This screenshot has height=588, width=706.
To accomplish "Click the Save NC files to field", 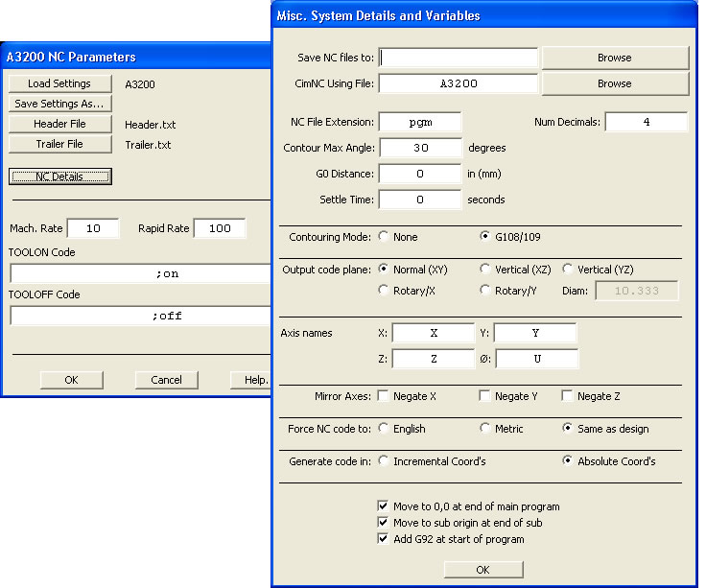I will [x=459, y=58].
